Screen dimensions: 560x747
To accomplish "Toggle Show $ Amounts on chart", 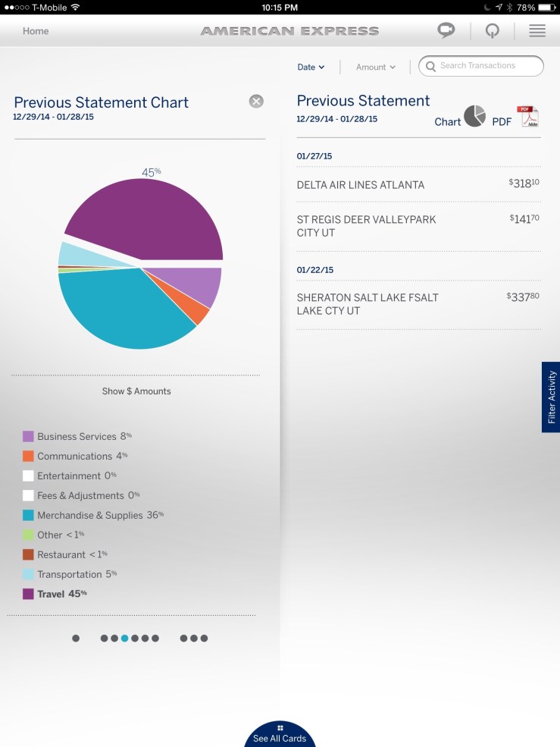I will 136,391.
